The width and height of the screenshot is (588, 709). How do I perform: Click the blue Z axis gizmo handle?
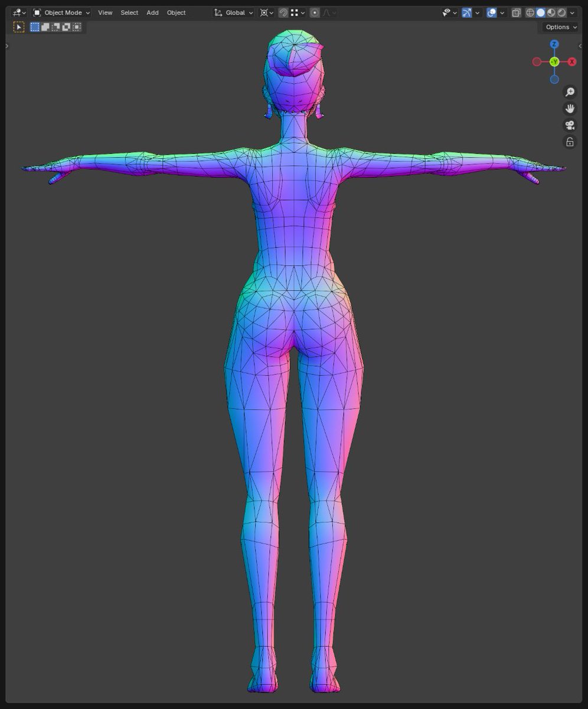point(554,44)
